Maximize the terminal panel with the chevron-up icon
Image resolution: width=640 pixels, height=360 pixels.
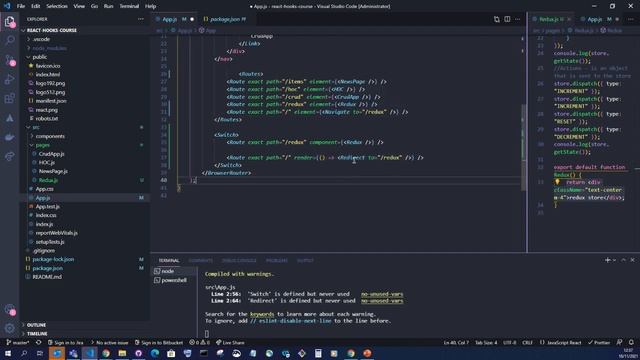623,260
